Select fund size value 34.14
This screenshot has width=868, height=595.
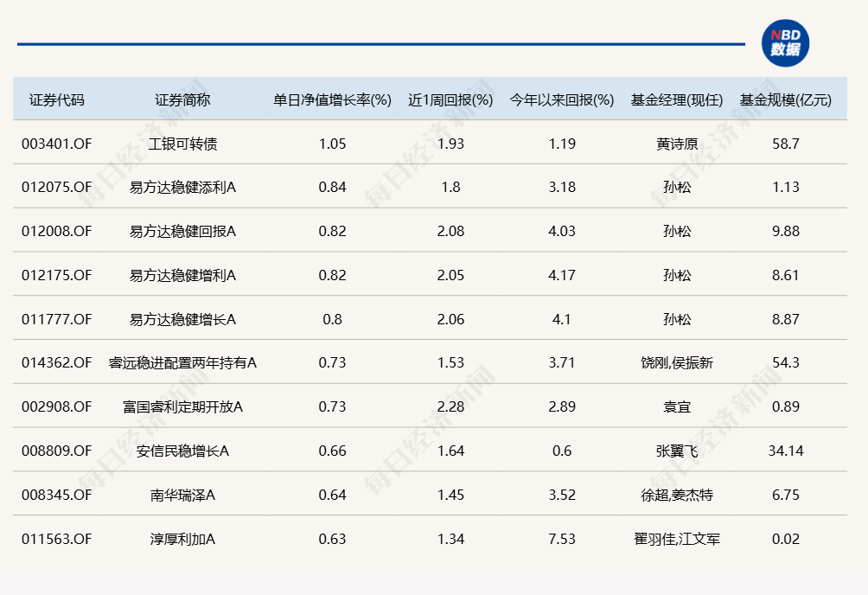pyautogui.click(x=786, y=451)
